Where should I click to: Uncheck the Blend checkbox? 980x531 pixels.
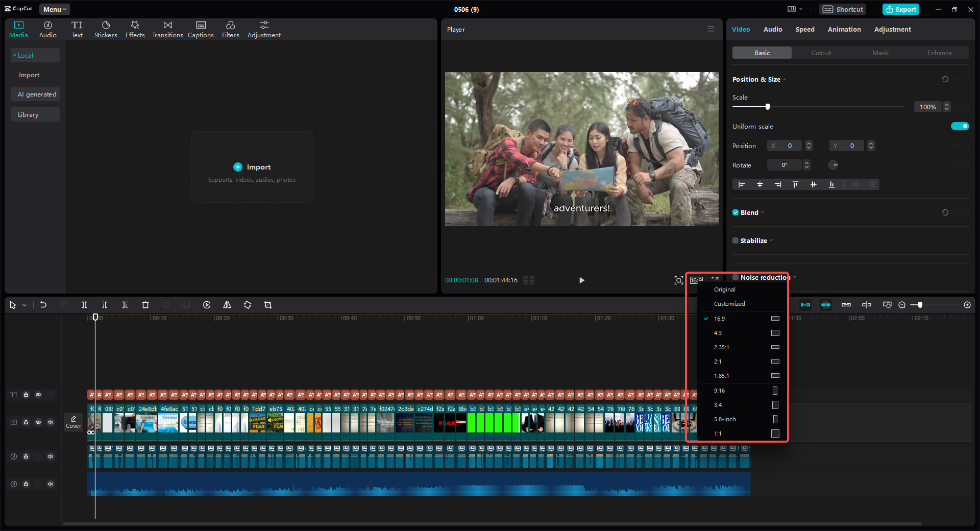[x=736, y=212]
